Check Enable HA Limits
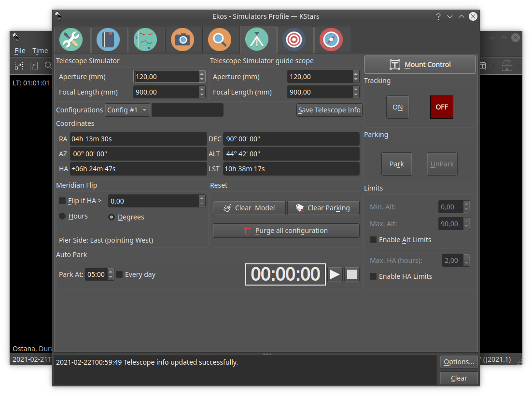This screenshot has width=532, height=396. coord(373,276)
